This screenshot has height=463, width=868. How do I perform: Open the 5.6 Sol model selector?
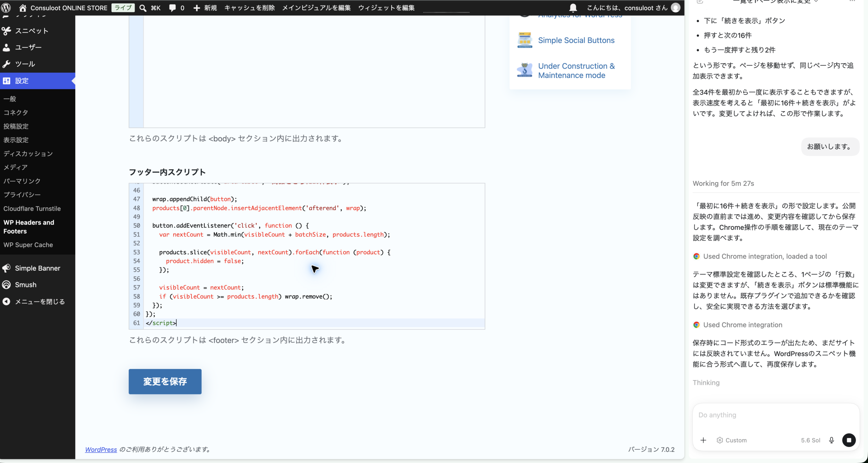point(811,440)
